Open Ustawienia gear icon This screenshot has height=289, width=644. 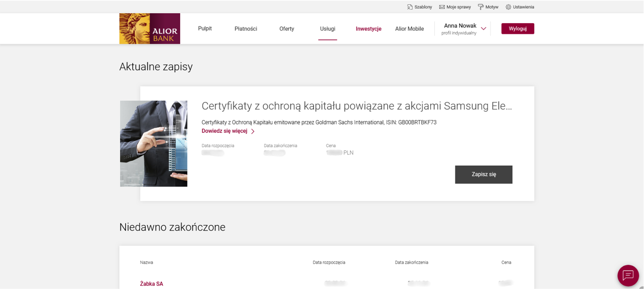508,7
